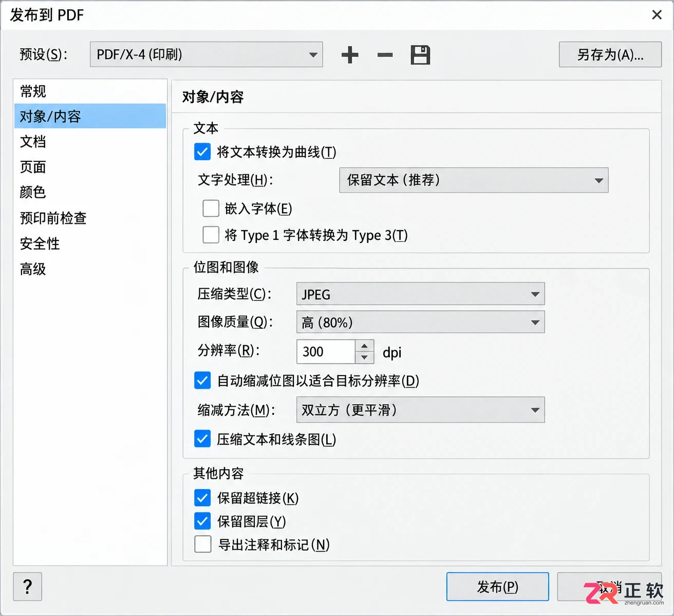This screenshot has width=674, height=616.
Task: Remove the preset with minus icon
Action: coord(385,54)
